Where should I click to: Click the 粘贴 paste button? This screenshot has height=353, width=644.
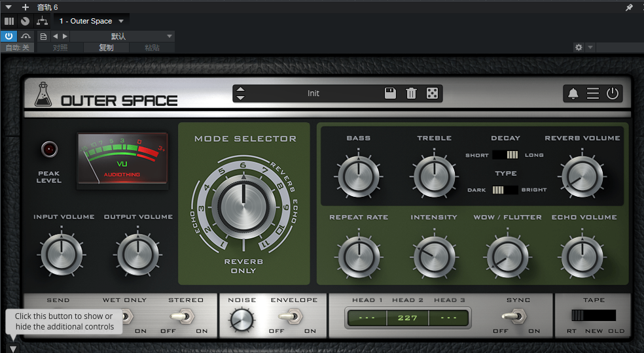point(152,48)
